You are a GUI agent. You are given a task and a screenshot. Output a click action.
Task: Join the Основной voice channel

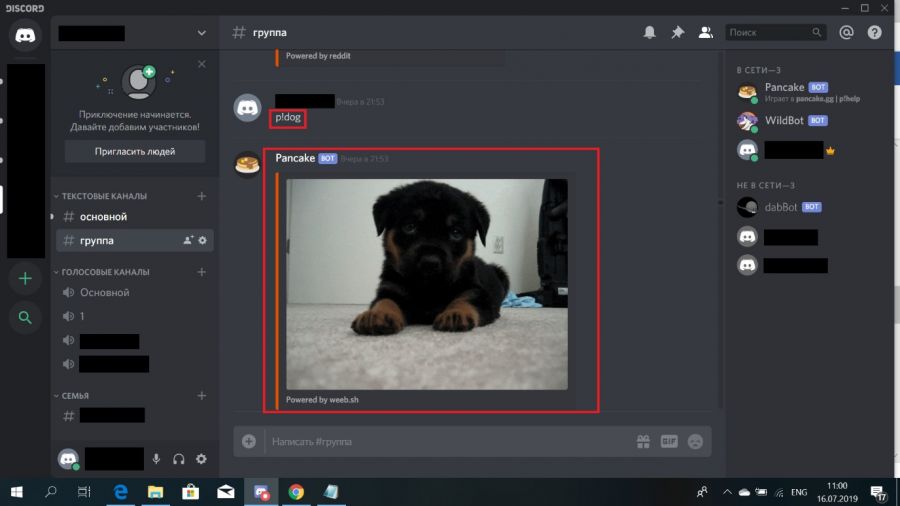pos(134,293)
